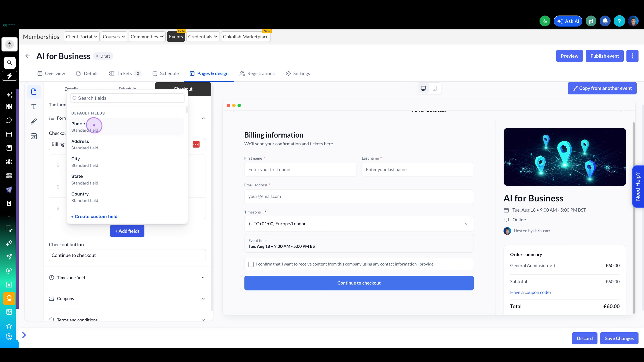The width and height of the screenshot is (644, 362).
Task: Open Gokollab Marketplace menu item
Action: [246, 37]
